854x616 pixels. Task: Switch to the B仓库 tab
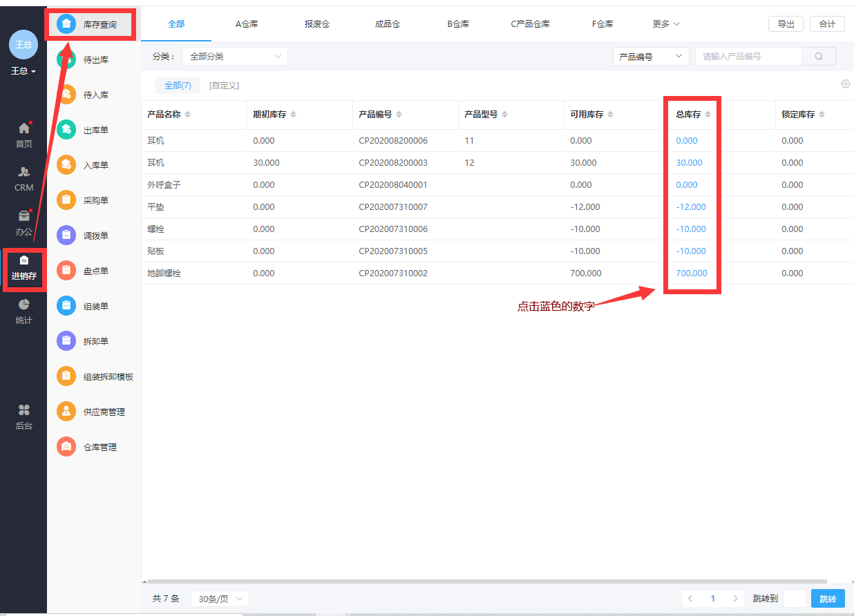(458, 24)
